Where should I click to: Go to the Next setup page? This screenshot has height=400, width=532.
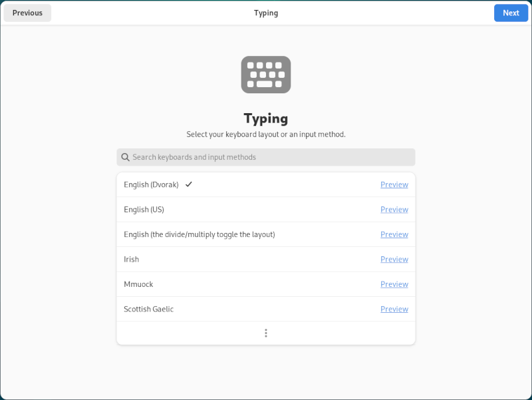[511, 13]
